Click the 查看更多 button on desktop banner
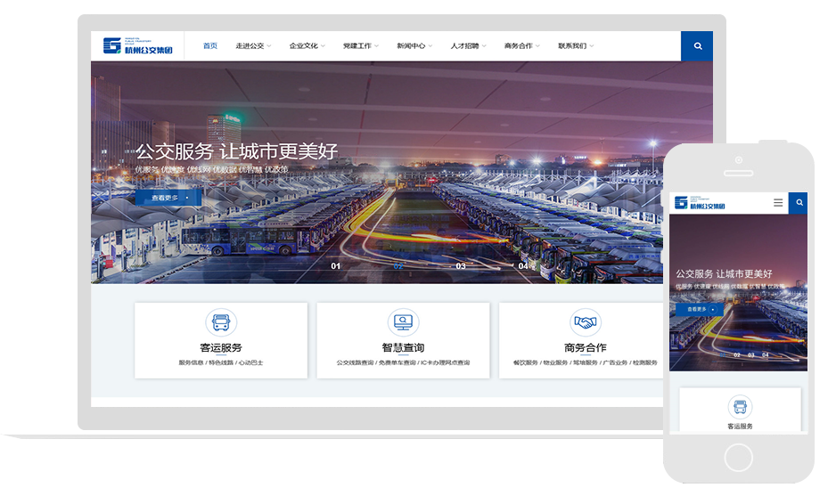 168,198
